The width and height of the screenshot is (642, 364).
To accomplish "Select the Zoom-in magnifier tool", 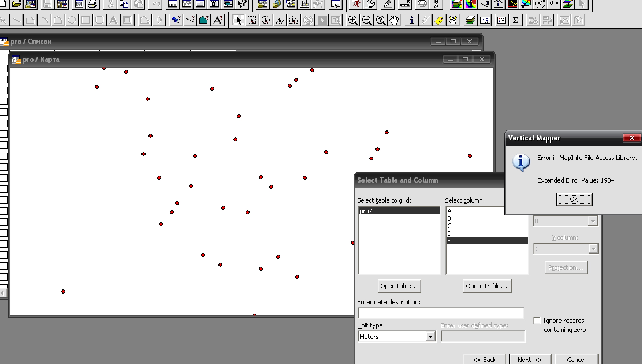I will (353, 20).
